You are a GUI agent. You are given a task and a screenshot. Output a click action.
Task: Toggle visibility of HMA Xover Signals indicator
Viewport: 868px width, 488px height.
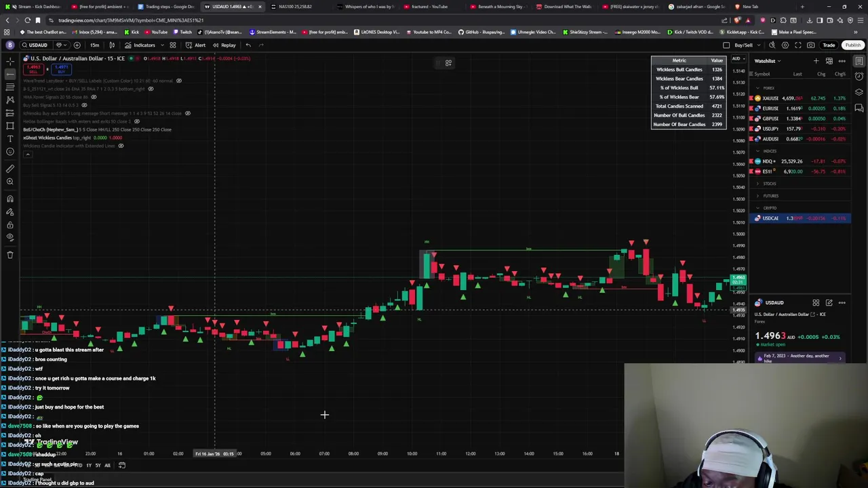pos(94,97)
